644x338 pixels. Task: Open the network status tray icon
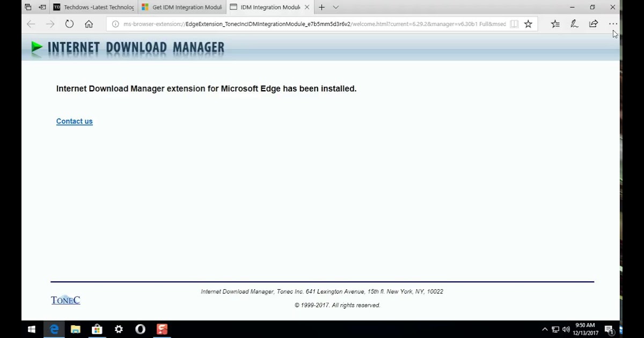[x=555, y=329]
